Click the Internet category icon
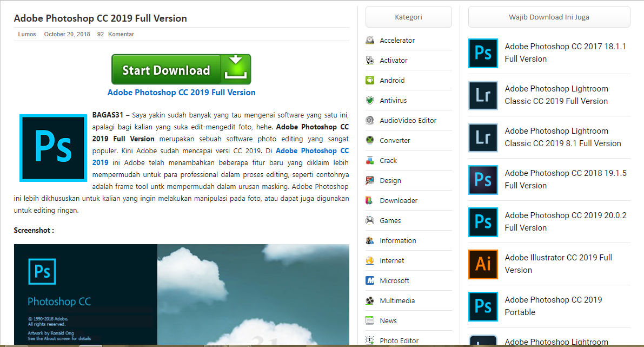 [370, 261]
